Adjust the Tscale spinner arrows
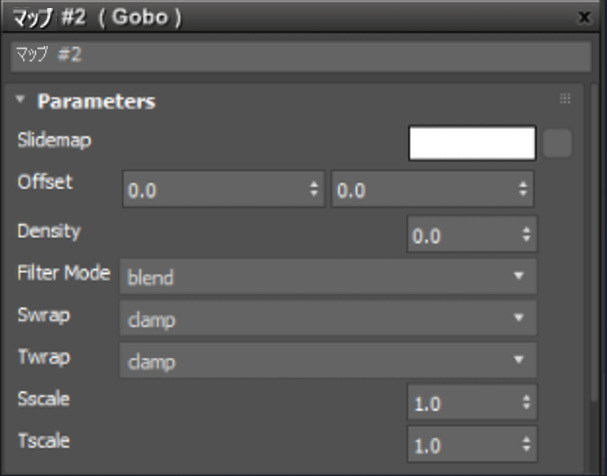The image size is (607, 476). click(526, 444)
